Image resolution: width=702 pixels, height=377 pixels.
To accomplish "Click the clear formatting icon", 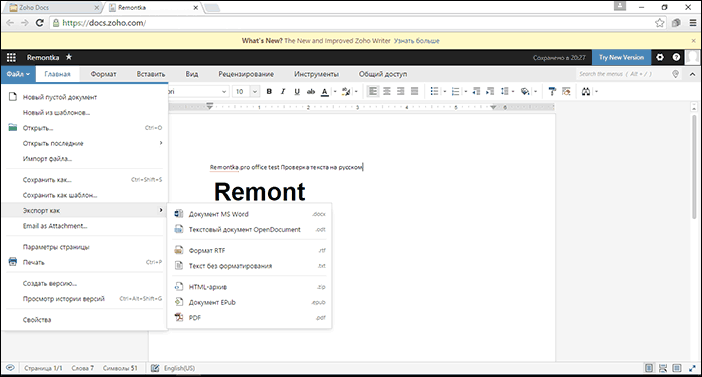I will point(566,91).
